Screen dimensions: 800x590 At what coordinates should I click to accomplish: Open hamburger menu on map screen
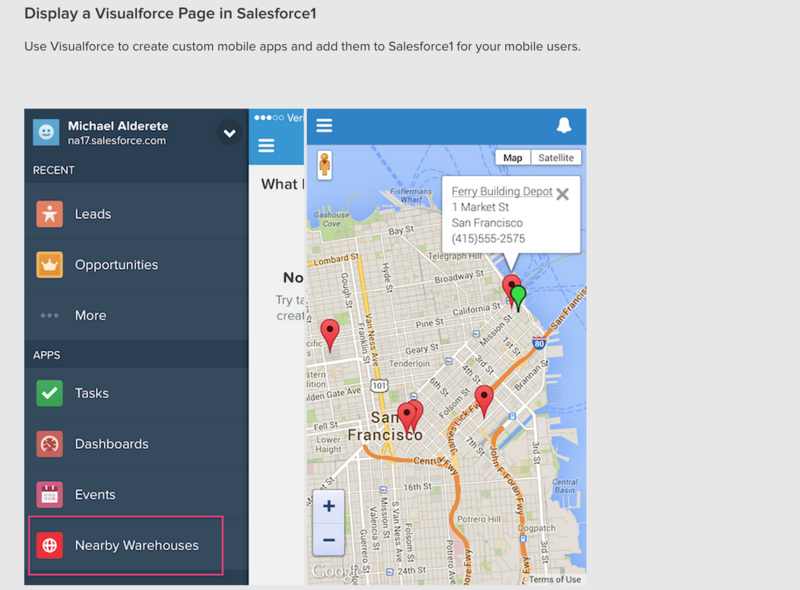pyautogui.click(x=324, y=125)
